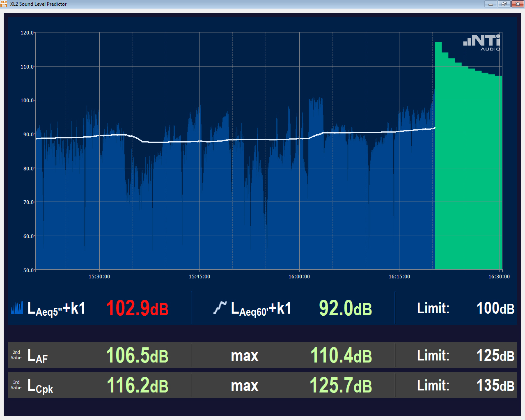Screen dimensions: 525x420
Task: Click the NTi Audio logo on the graph
Action: coord(482,42)
